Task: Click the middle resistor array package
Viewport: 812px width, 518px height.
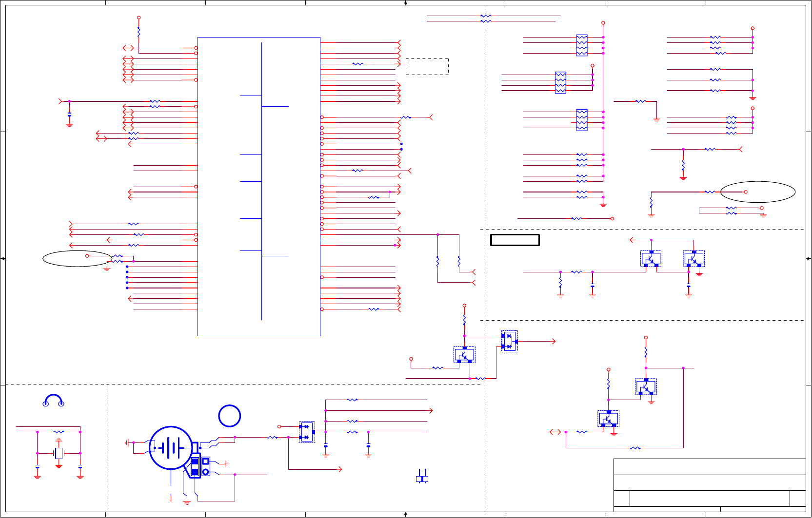Action: [x=560, y=83]
